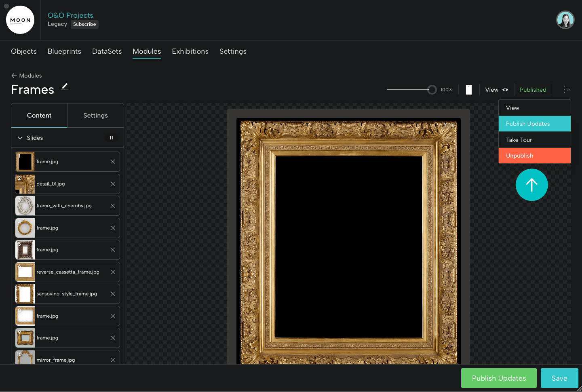
Task: Collapse the Slides section
Action: click(x=20, y=138)
